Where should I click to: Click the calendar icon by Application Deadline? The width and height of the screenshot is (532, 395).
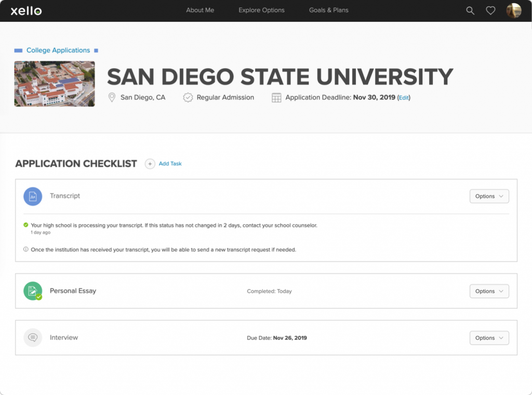[276, 98]
